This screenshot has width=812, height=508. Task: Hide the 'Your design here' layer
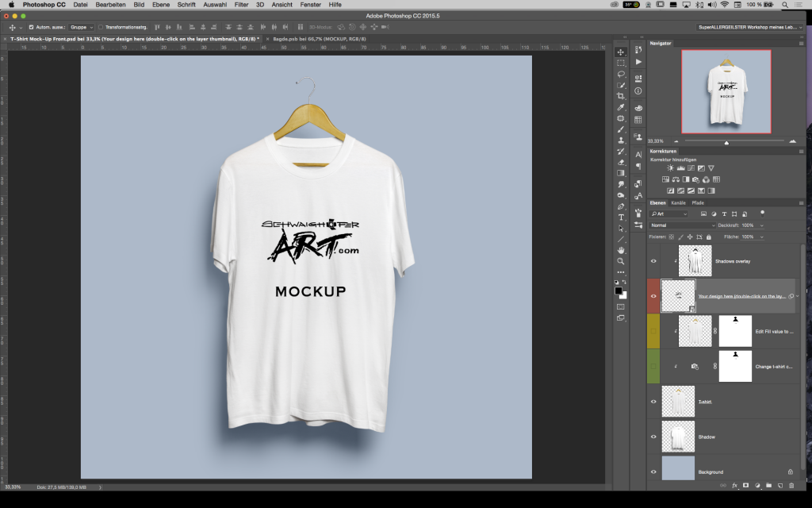(x=653, y=297)
